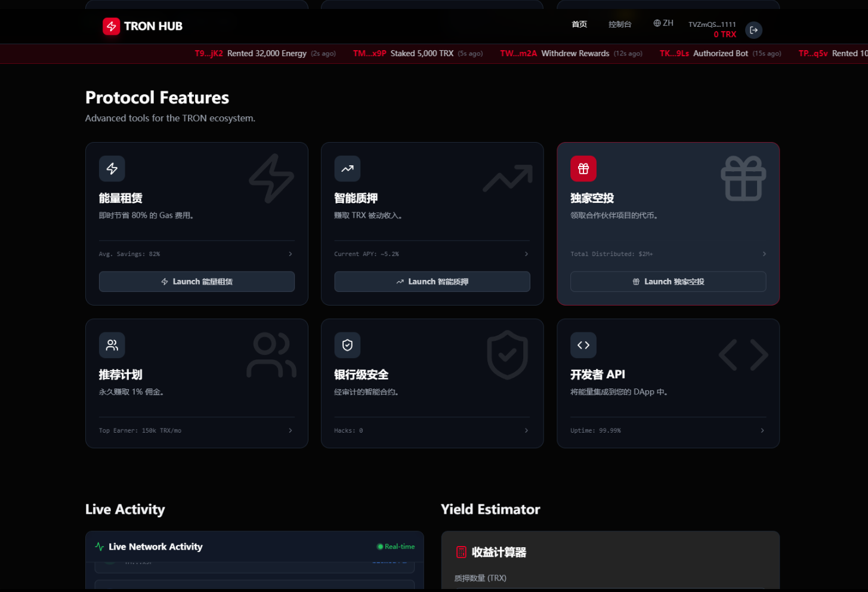Expand the Current APY chevron arrow

(526, 254)
